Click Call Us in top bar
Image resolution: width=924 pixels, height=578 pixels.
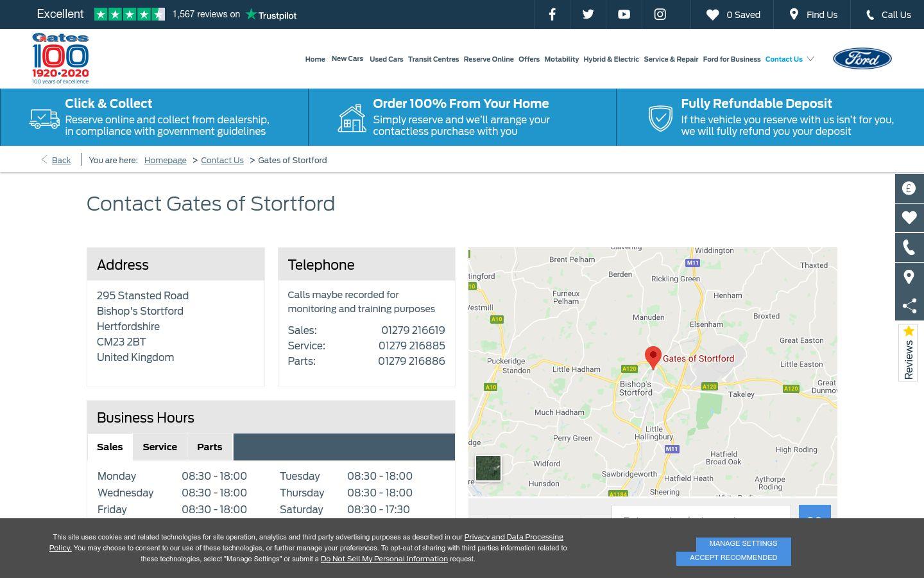click(x=888, y=15)
